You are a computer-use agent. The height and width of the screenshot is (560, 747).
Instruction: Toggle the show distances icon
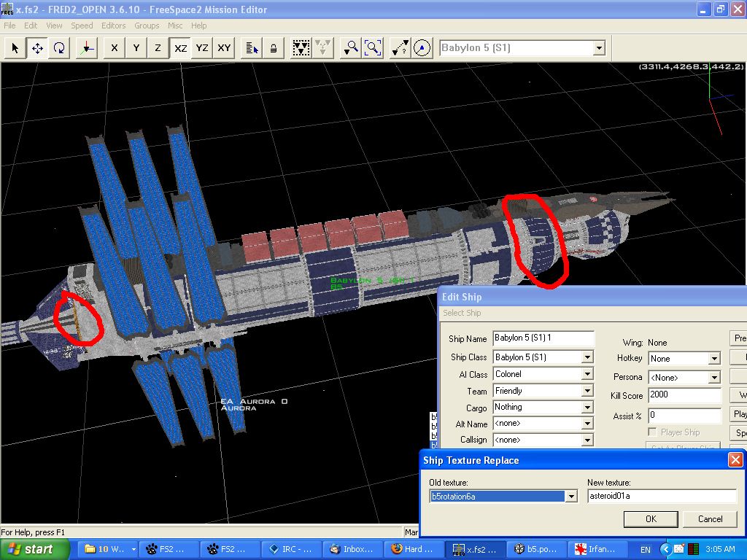pyautogui.click(x=400, y=48)
